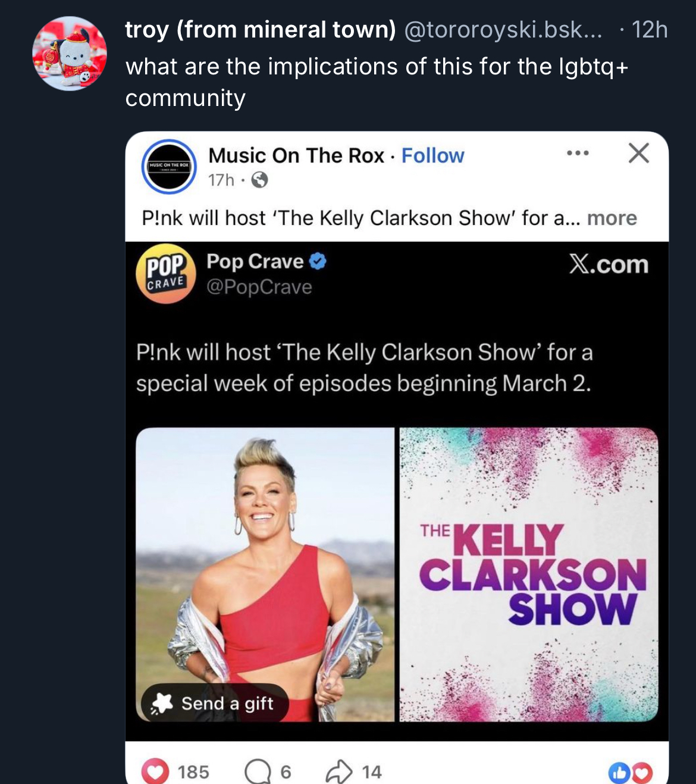Click the red heart like icon
The image size is (696, 784).
tap(155, 771)
